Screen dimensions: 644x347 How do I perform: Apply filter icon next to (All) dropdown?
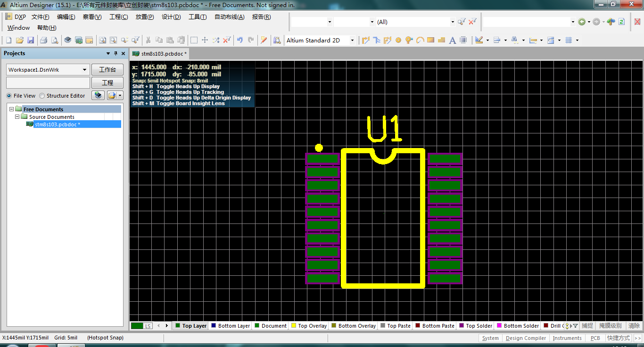coord(462,22)
